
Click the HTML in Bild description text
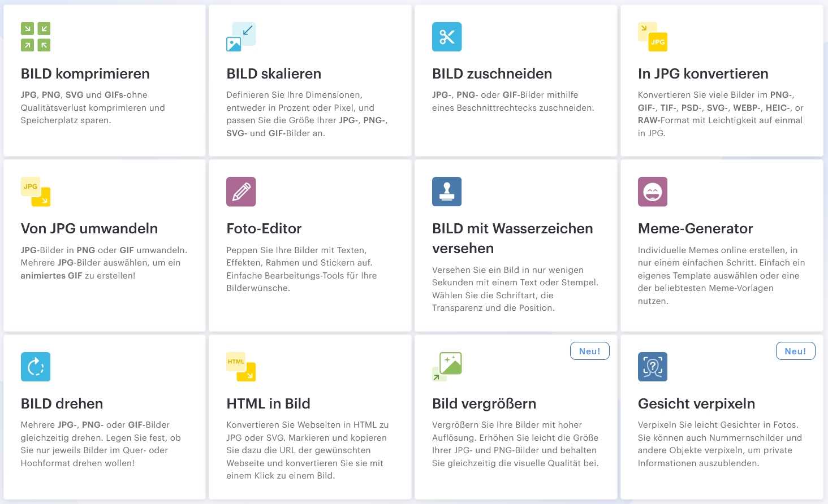(307, 450)
